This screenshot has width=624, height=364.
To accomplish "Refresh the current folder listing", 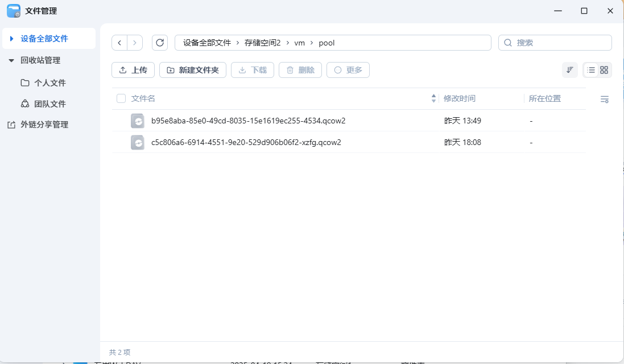I will tap(160, 43).
